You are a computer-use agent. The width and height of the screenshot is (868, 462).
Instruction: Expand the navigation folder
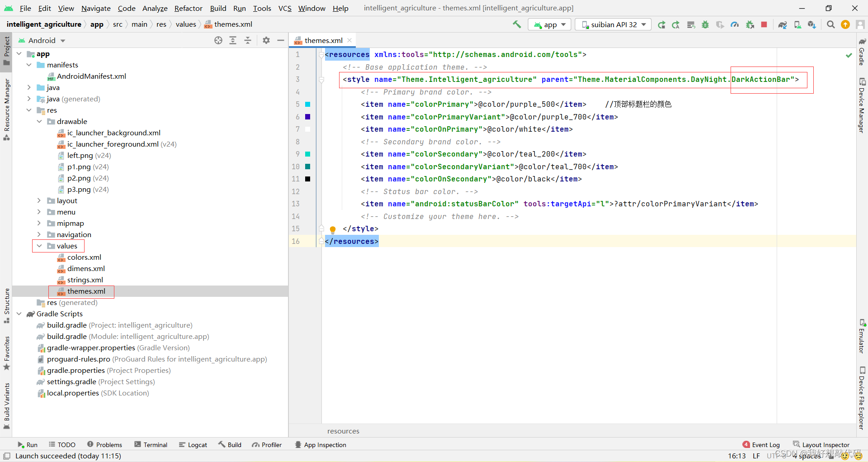tap(39, 234)
